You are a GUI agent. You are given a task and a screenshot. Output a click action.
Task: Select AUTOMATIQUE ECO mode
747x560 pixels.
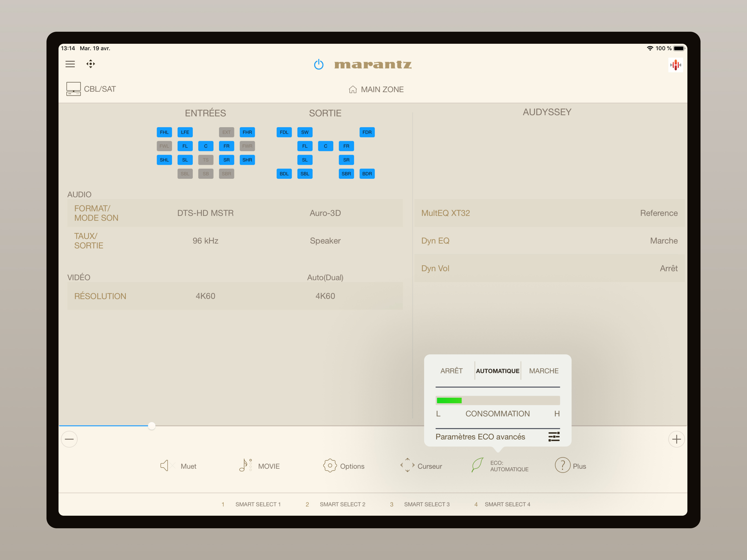pos(497,371)
